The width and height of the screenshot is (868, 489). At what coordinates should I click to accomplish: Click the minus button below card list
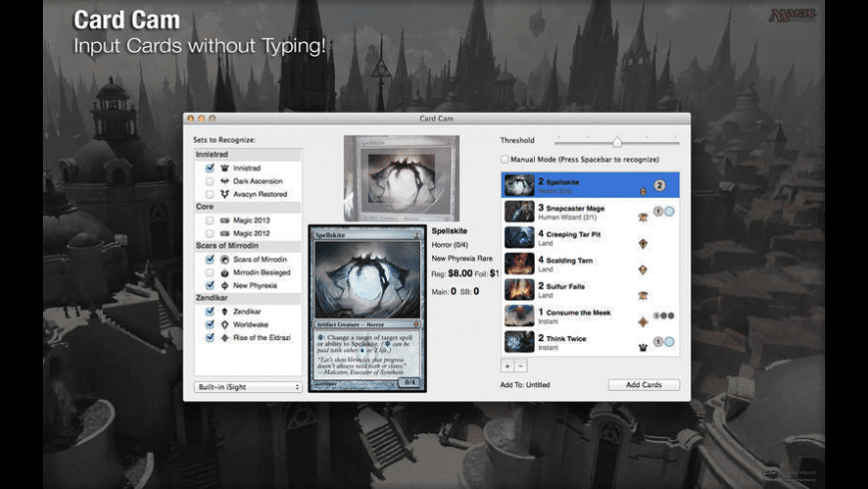(x=521, y=366)
